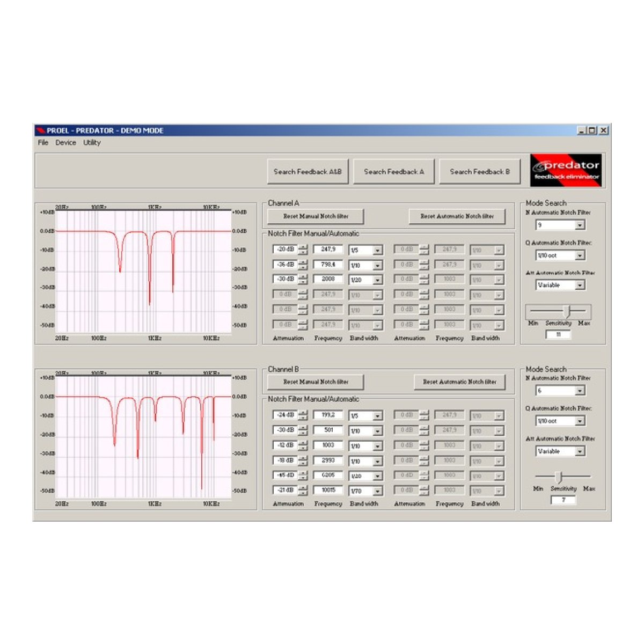This screenshot has width=644, height=644.
Task: Expand Channel A N Automatic Notch Filter dropdown
Action: [580, 225]
